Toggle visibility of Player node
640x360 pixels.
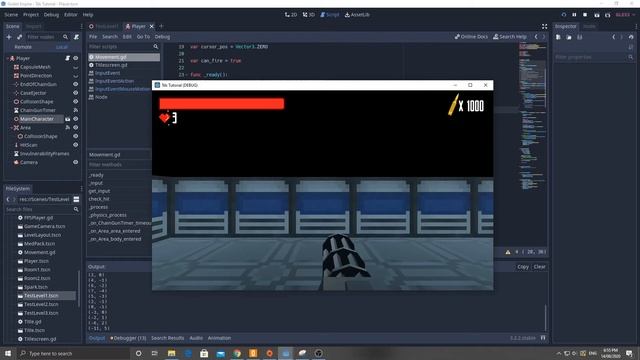tap(76, 58)
